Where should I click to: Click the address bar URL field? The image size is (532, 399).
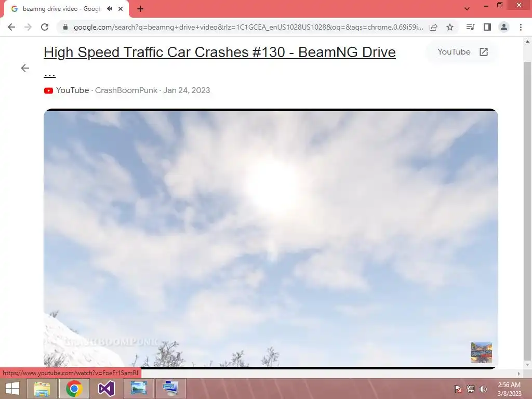(x=248, y=27)
